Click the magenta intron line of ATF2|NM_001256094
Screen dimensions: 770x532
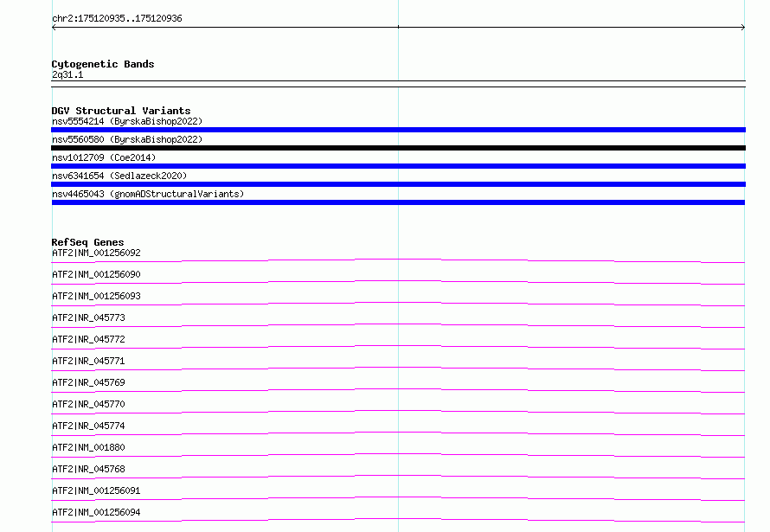click(x=398, y=518)
